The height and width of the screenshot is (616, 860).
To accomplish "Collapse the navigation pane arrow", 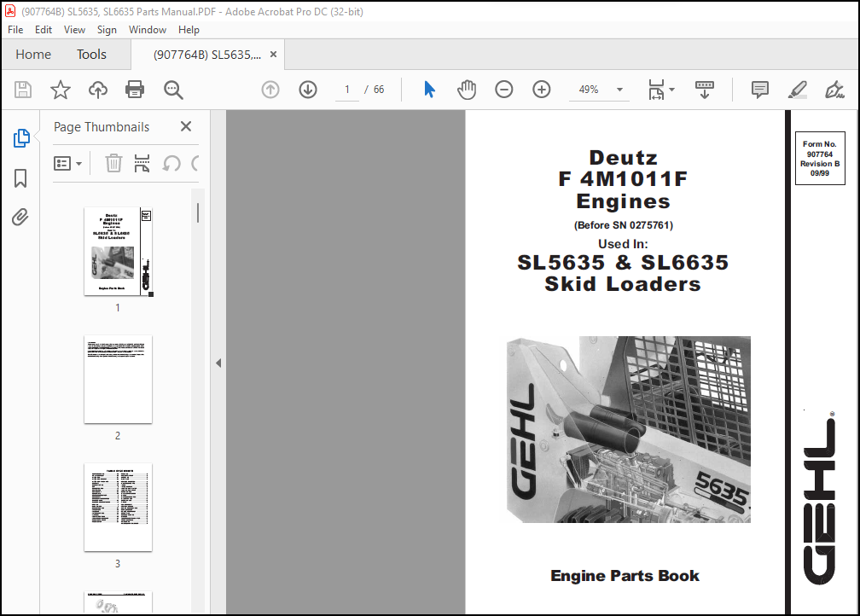I will pyautogui.click(x=218, y=363).
